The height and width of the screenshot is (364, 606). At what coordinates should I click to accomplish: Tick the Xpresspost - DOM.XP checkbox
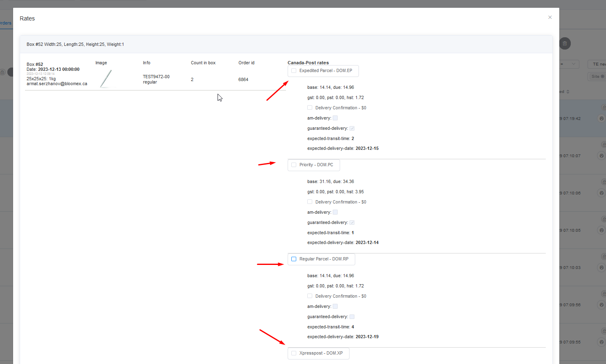[x=294, y=353]
